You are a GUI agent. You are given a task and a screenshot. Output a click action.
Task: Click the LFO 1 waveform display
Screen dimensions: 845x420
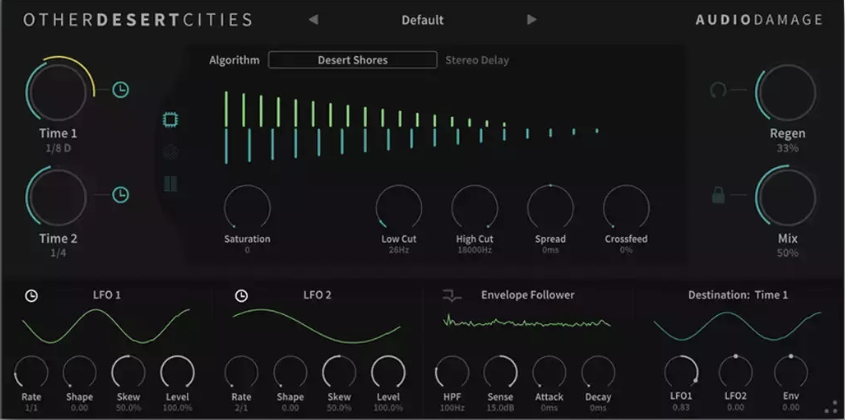pyautogui.click(x=106, y=326)
